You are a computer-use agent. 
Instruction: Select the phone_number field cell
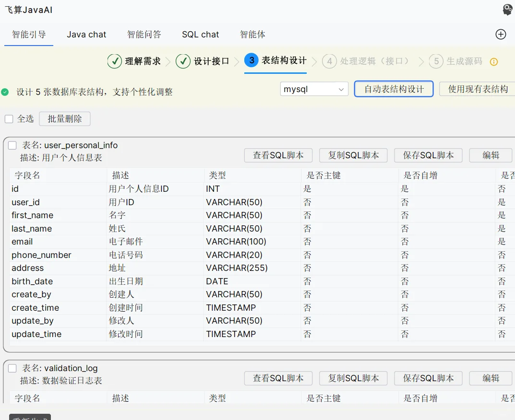point(58,255)
